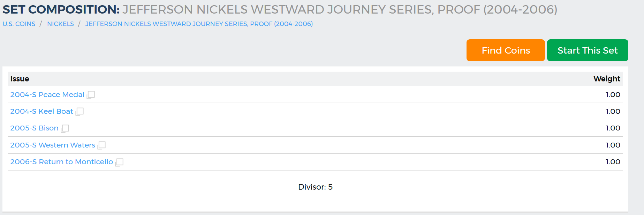Open the 2006-S Return to Monticello link

point(61,162)
